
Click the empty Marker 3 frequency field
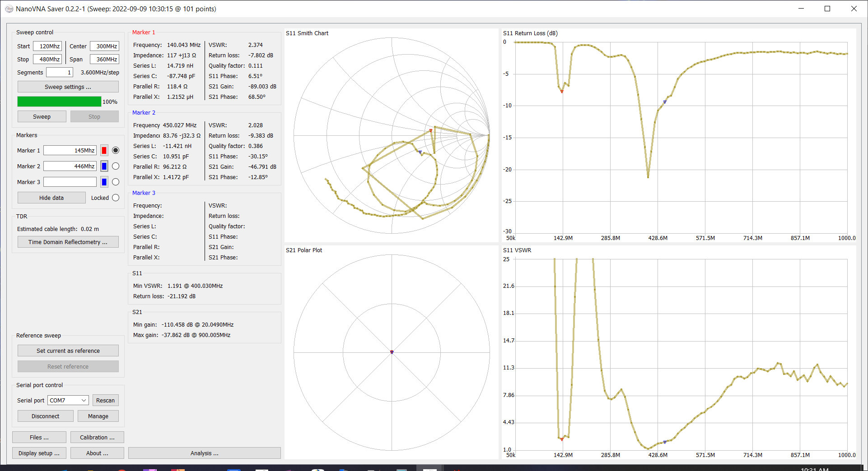click(70, 182)
